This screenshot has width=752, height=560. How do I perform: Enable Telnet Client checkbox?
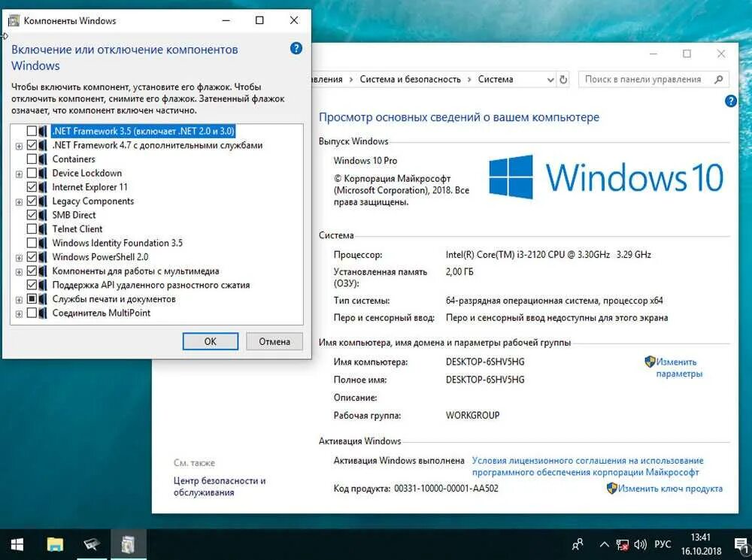pos(32,229)
